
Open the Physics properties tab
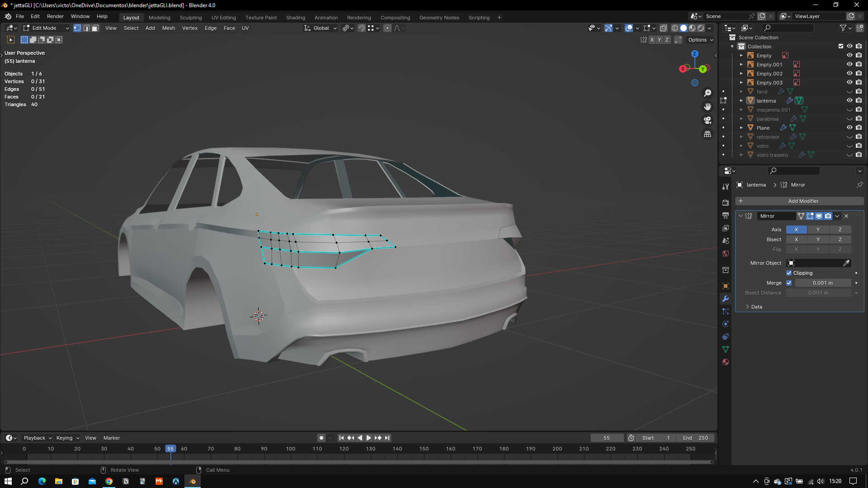pyautogui.click(x=726, y=324)
